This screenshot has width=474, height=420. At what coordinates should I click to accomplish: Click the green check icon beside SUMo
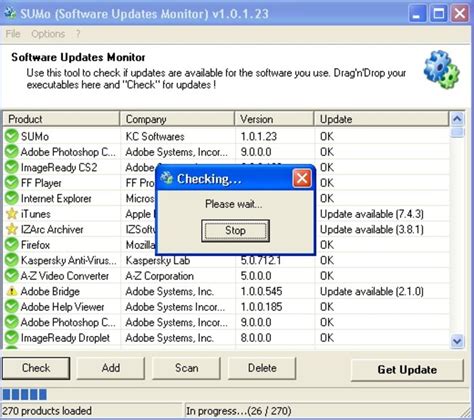coord(12,136)
